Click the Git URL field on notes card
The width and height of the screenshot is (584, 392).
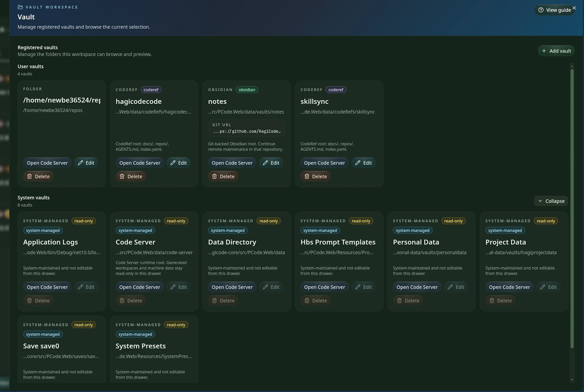(246, 128)
